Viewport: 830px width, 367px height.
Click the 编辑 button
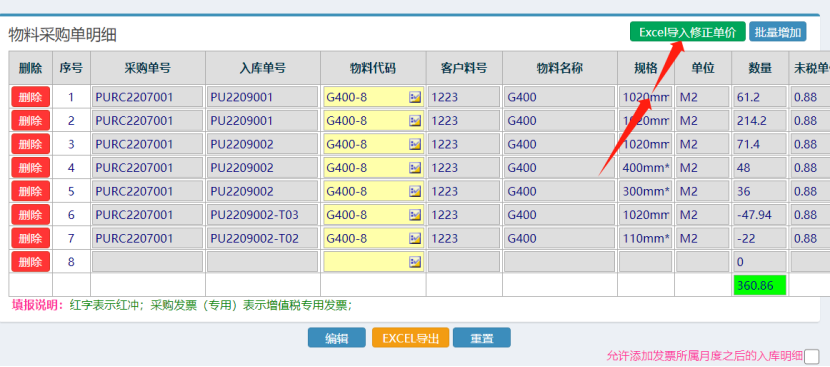pos(337,338)
